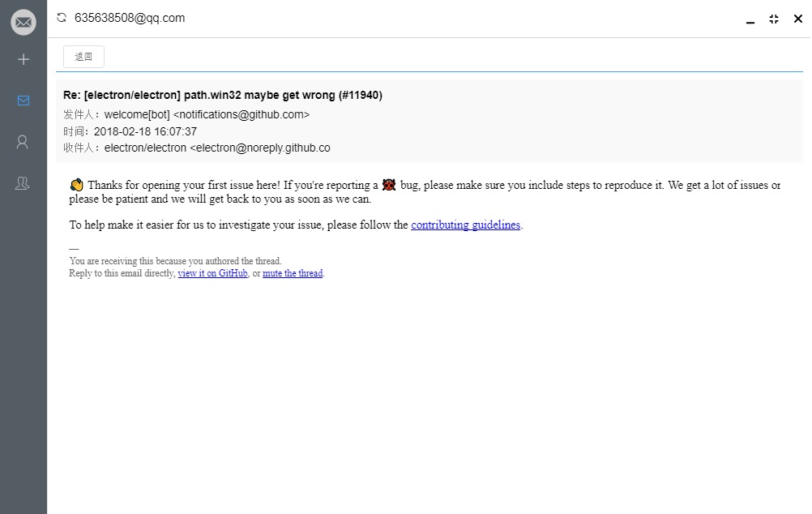
Task: Minimize the mail window
Action: click(x=750, y=19)
